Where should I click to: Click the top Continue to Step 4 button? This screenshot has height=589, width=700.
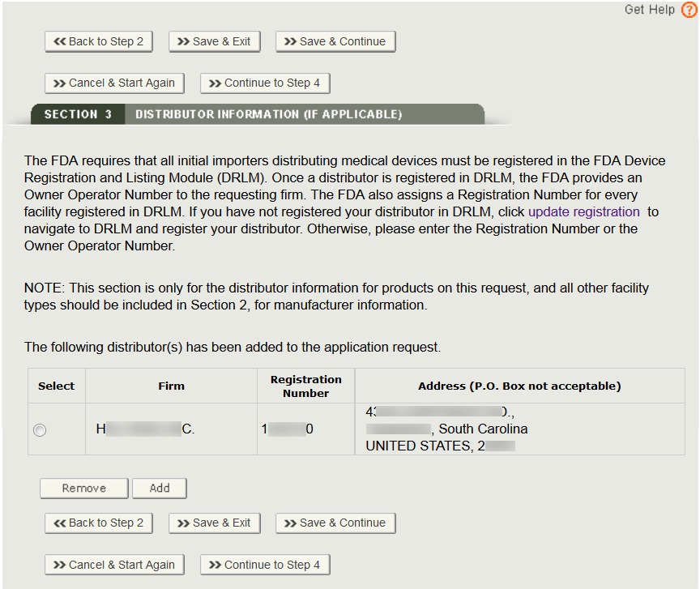coord(265,83)
